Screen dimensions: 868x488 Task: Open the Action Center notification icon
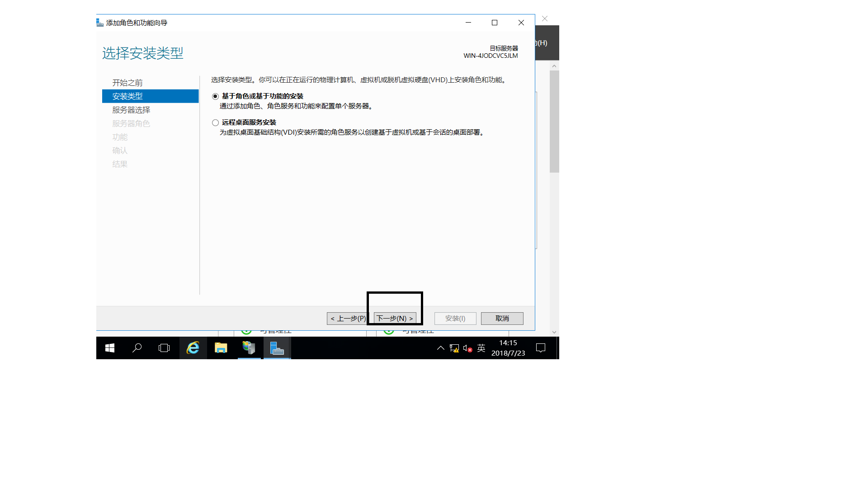[541, 348]
